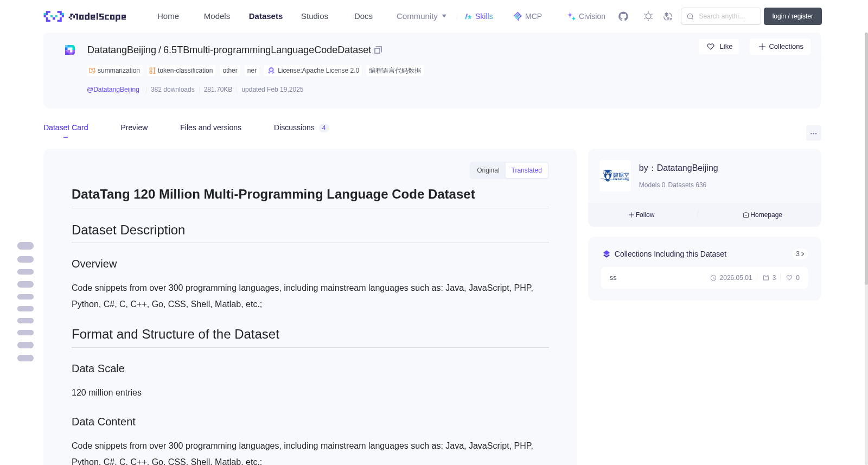The width and height of the screenshot is (868, 465).
Task: Open the 'by : DatatangBeijing' publisher link
Action: point(678,168)
